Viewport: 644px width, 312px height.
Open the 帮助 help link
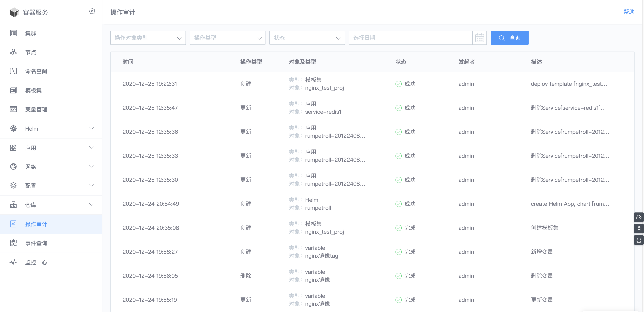point(629,12)
